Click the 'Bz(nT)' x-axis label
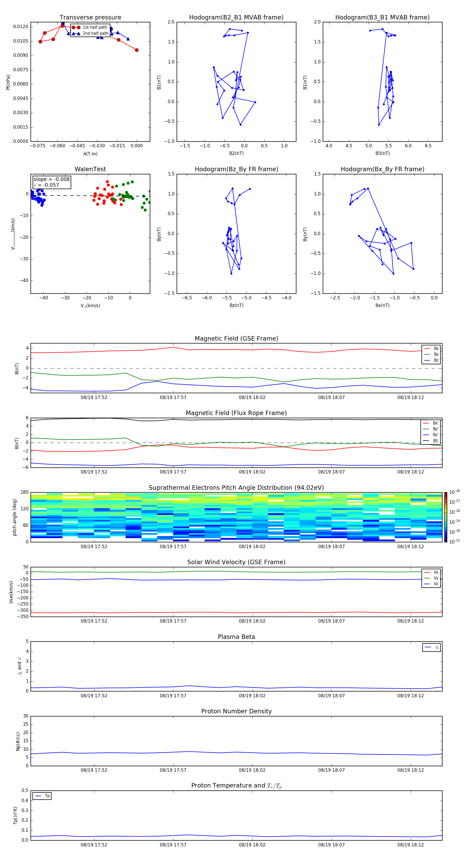The width and height of the screenshot is (473, 868). pyautogui.click(x=236, y=305)
